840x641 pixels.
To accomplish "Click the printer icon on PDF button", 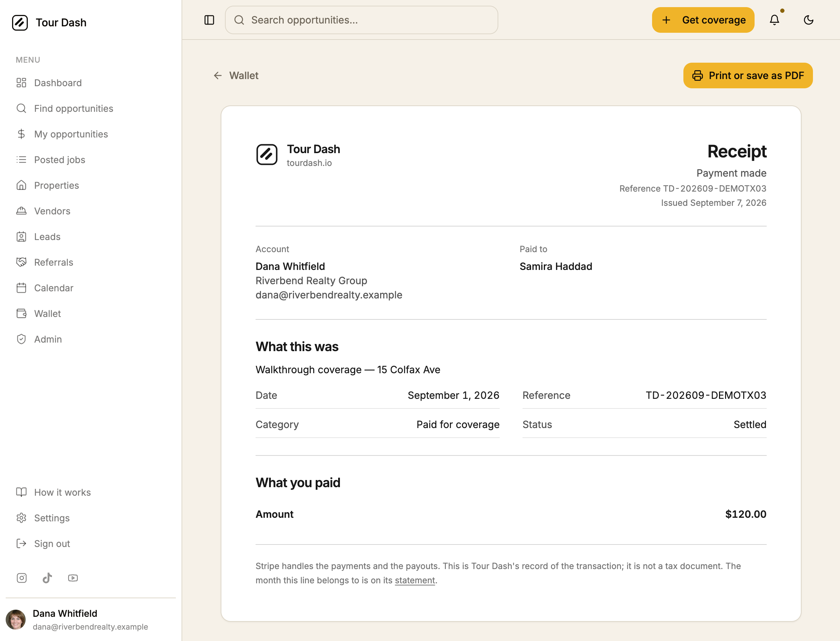I will click(x=697, y=75).
